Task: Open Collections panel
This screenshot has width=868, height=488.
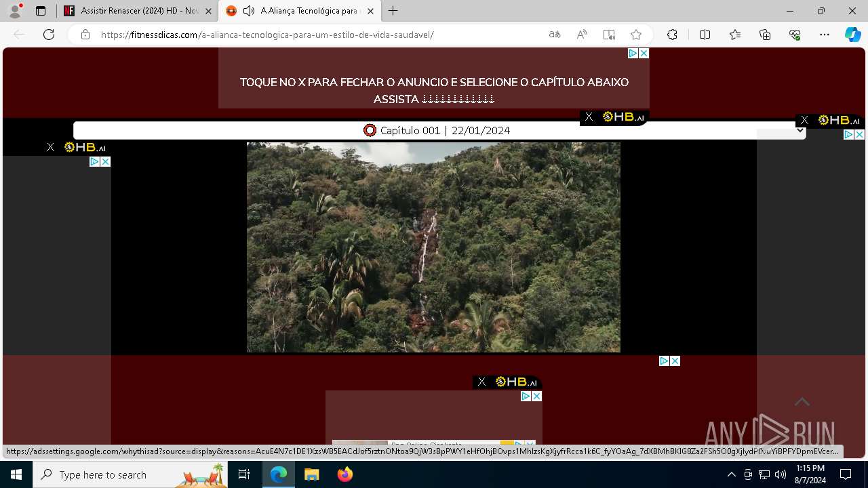Action: 765,35
